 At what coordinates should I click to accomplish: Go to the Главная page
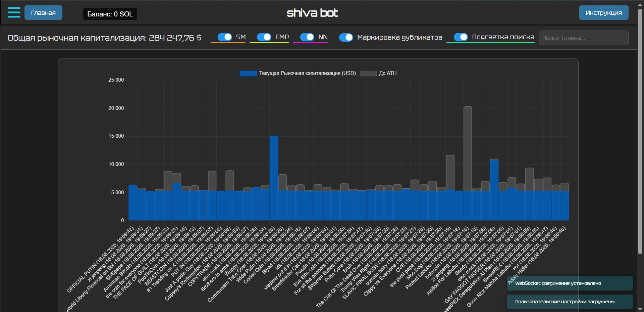click(43, 13)
